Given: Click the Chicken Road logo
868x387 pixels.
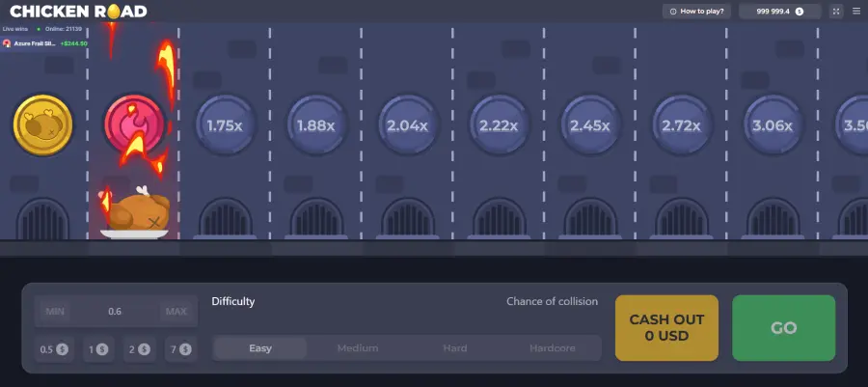Looking at the screenshot, I should pyautogui.click(x=79, y=11).
